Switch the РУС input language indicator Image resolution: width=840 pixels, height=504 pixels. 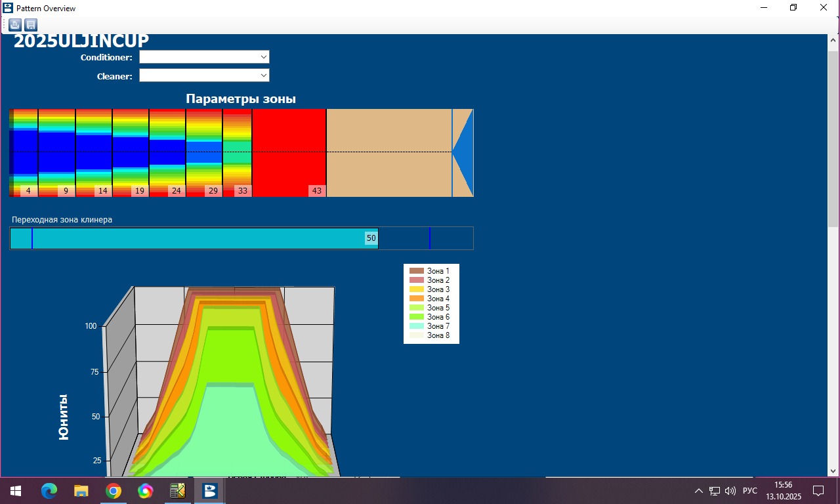(x=749, y=491)
